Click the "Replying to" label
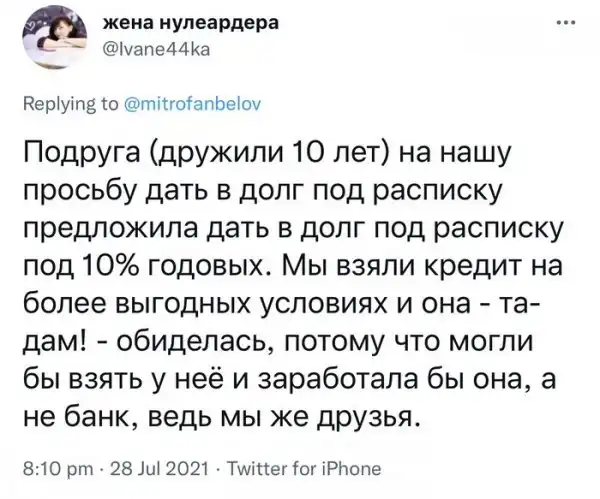Screen dimensions: 600x499 [67, 101]
